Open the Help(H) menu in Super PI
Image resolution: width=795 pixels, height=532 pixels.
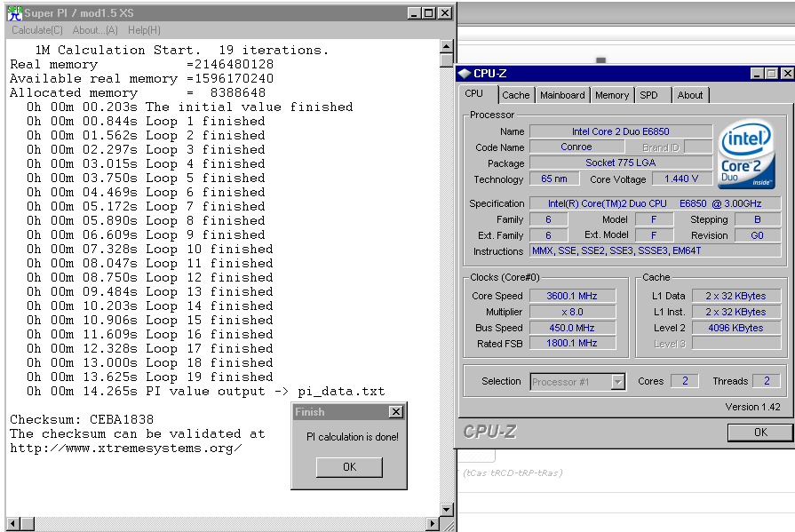pos(144,30)
